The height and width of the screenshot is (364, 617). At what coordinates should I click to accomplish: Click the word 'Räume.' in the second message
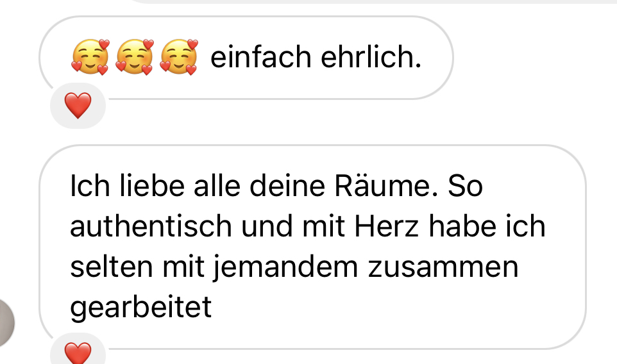click(386, 186)
